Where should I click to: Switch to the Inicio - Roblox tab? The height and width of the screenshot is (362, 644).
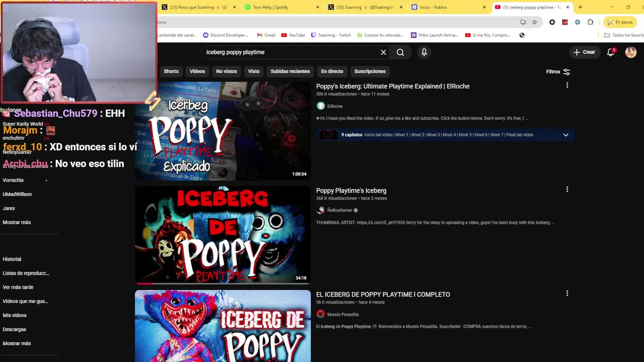click(x=448, y=7)
